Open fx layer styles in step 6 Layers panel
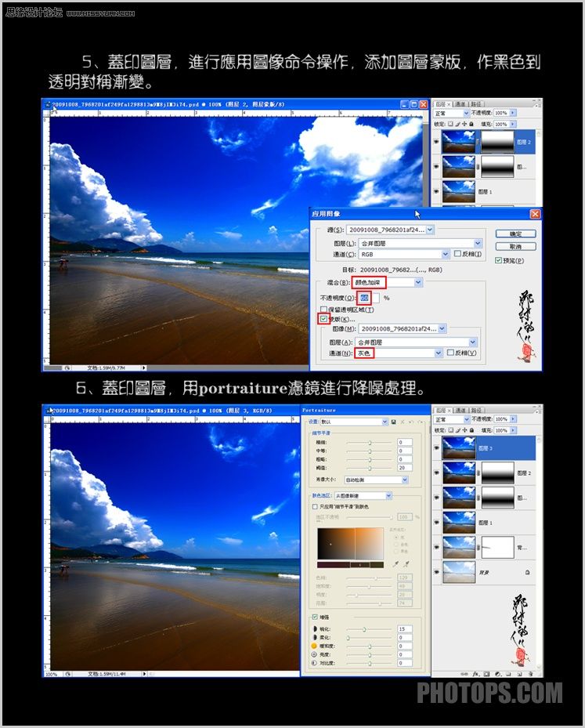Image resolution: width=585 pixels, height=728 pixels. tap(476, 673)
